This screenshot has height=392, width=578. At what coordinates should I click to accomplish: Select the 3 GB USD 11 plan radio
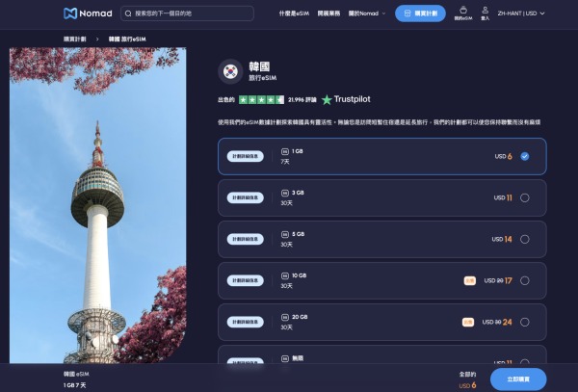(525, 197)
